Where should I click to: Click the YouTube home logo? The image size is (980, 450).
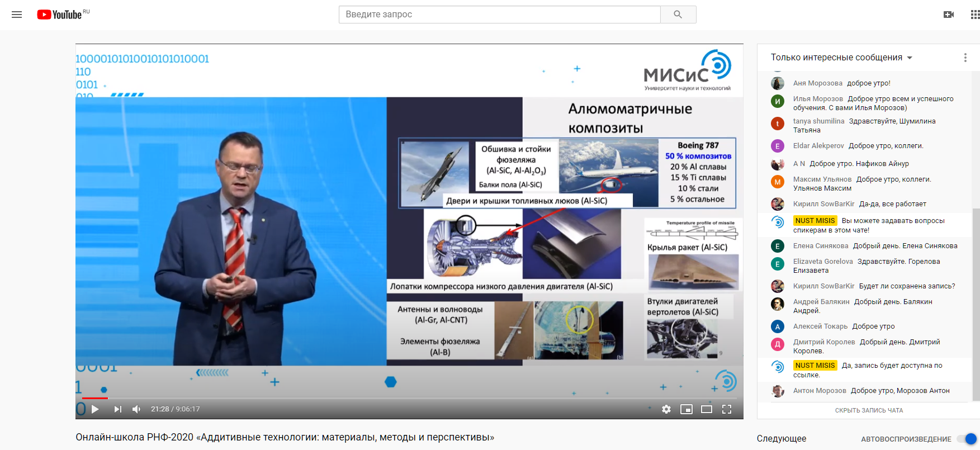click(x=60, y=15)
